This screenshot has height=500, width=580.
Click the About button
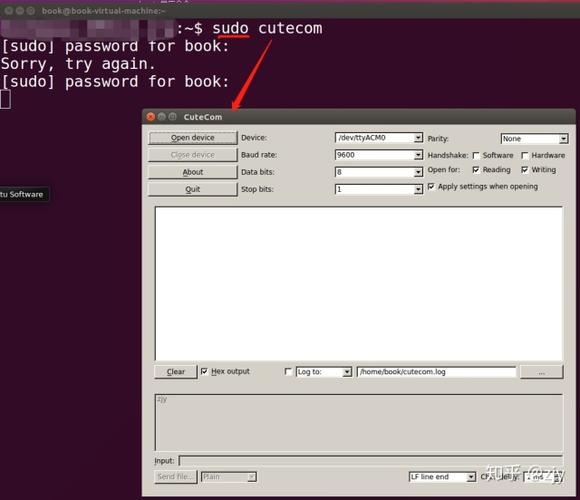(193, 172)
